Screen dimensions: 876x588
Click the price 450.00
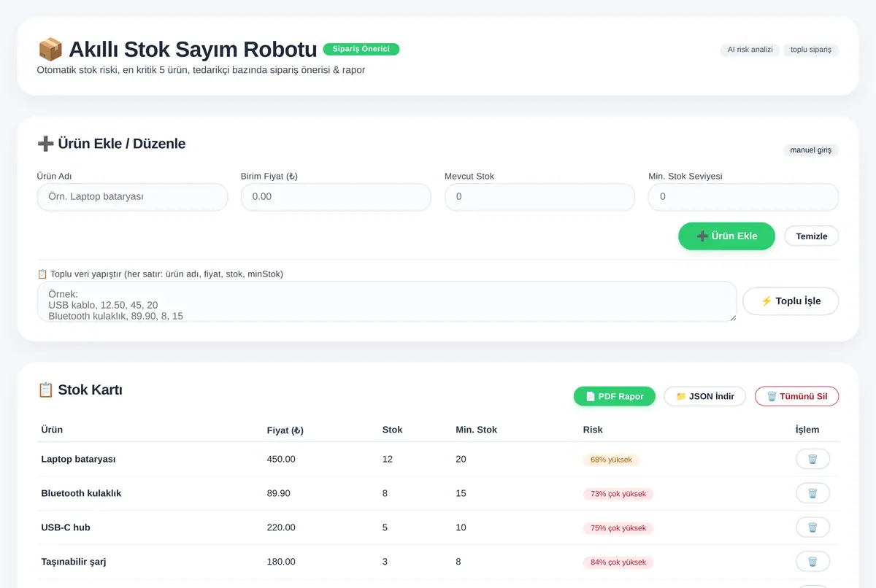pos(281,460)
